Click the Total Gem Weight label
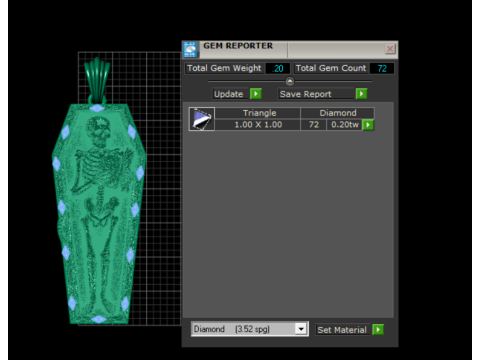This screenshot has height=360, width=480. pos(224,68)
